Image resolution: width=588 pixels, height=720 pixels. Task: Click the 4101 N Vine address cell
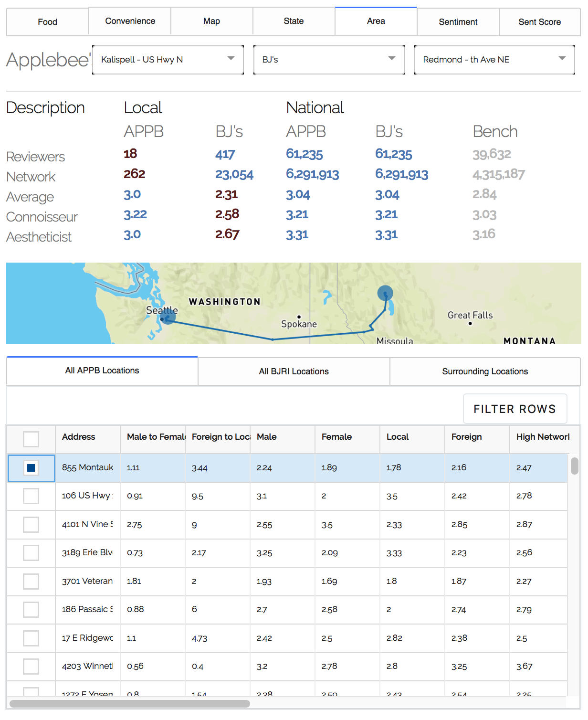pyautogui.click(x=88, y=525)
